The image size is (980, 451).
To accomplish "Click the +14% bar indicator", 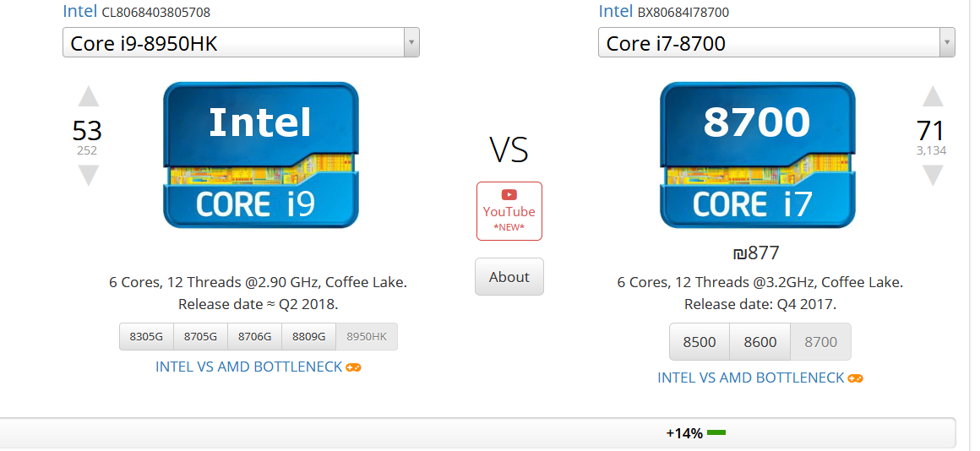I will [695, 433].
